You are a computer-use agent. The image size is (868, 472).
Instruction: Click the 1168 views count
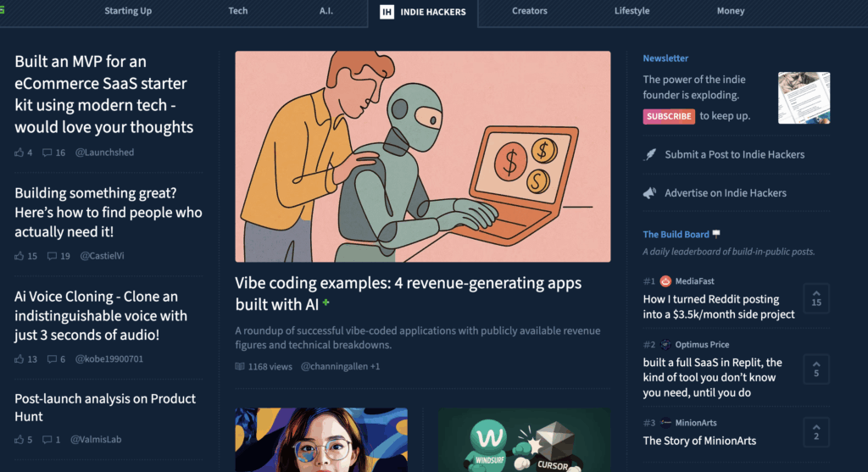270,366
